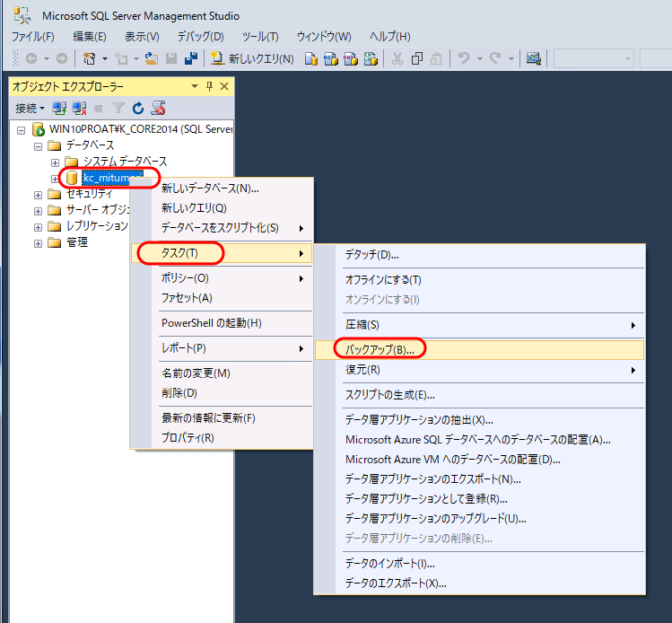Open the ヘルプ(H) menu
The width and height of the screenshot is (672, 623).
[390, 37]
